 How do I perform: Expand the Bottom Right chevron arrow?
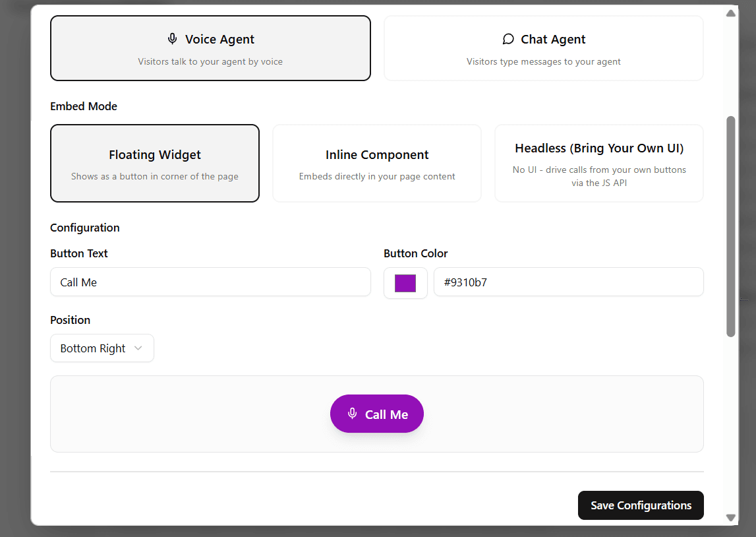(138, 348)
